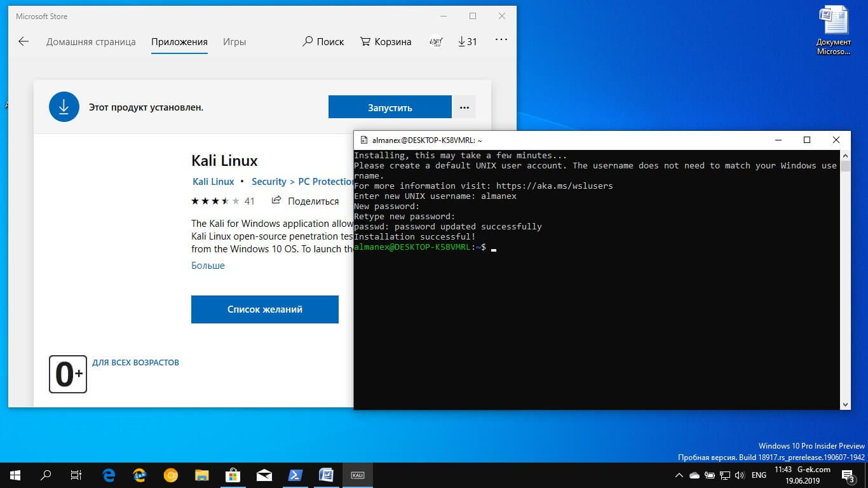Open OneDrive tray icon
The width and height of the screenshot is (868, 488).
(695, 475)
